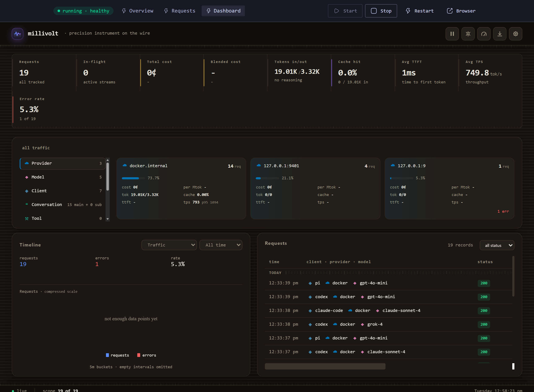Screen dimensions: 534x392
Task: Click the bug/debug icon button
Action: (468, 34)
